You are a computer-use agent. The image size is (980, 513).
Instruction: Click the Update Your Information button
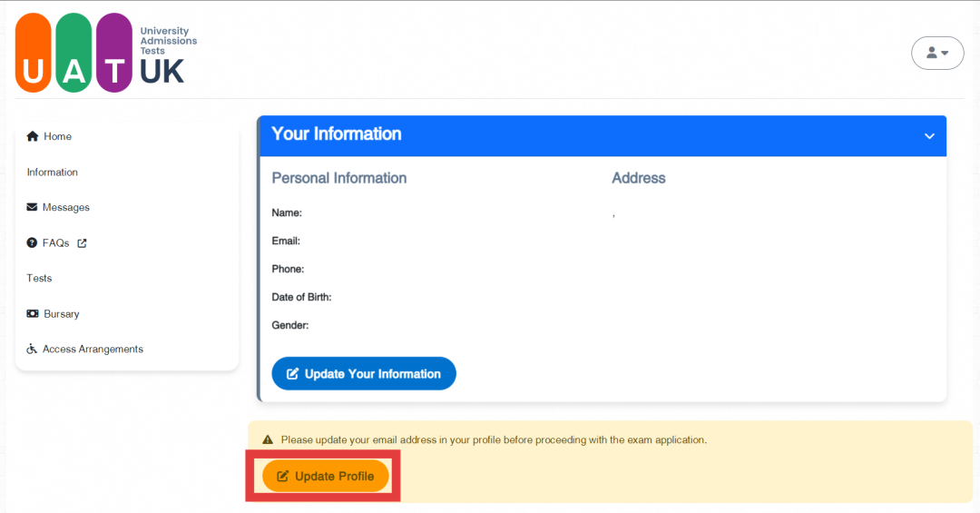[x=364, y=373]
